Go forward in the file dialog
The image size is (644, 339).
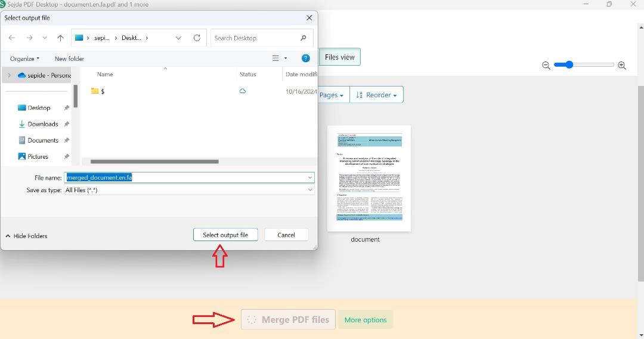tap(29, 38)
